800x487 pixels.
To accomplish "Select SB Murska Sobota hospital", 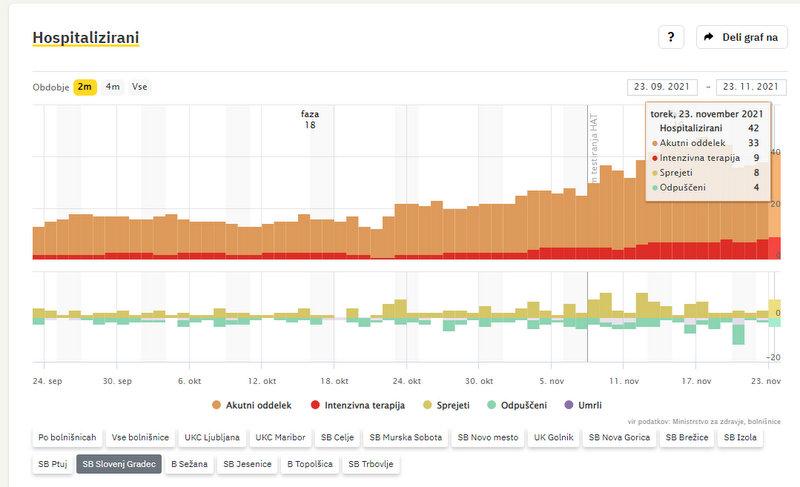I will tap(404, 438).
